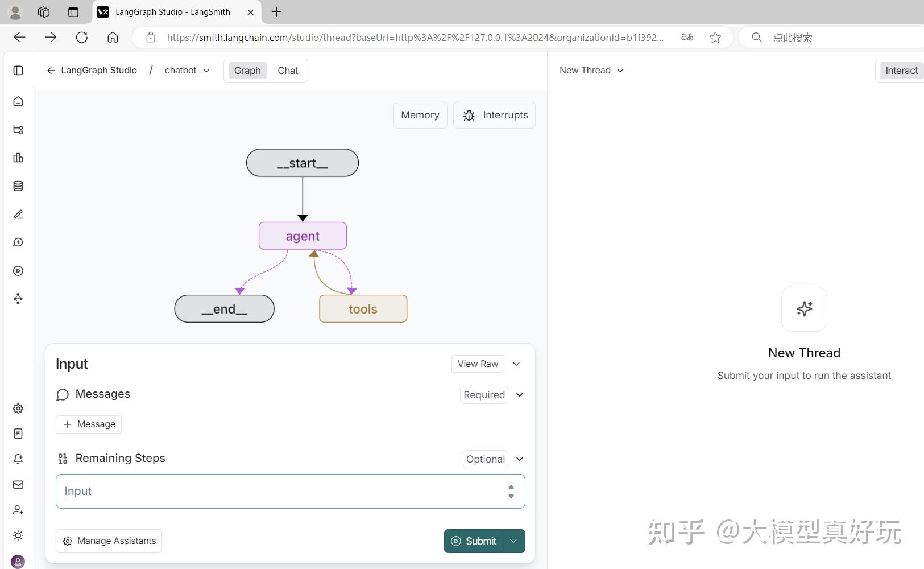Open the chatbot assistant dropdown
This screenshot has width=924, height=569.
point(187,70)
